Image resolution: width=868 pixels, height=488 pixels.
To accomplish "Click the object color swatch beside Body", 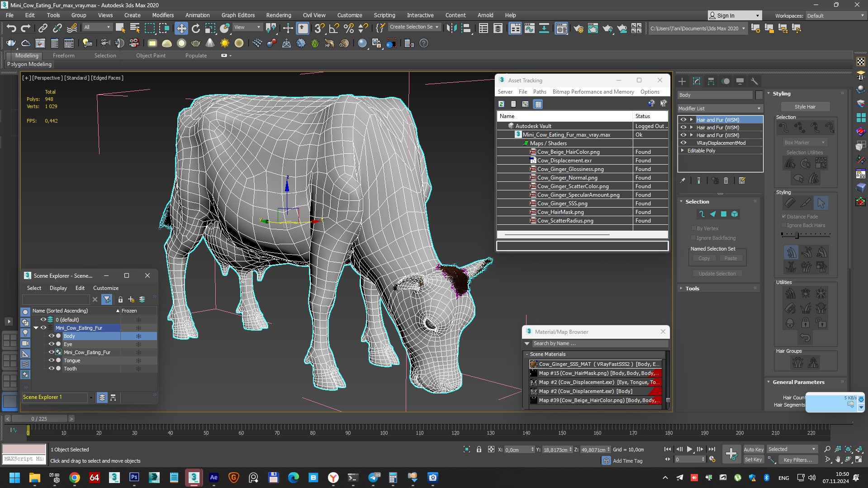I will [x=759, y=95].
